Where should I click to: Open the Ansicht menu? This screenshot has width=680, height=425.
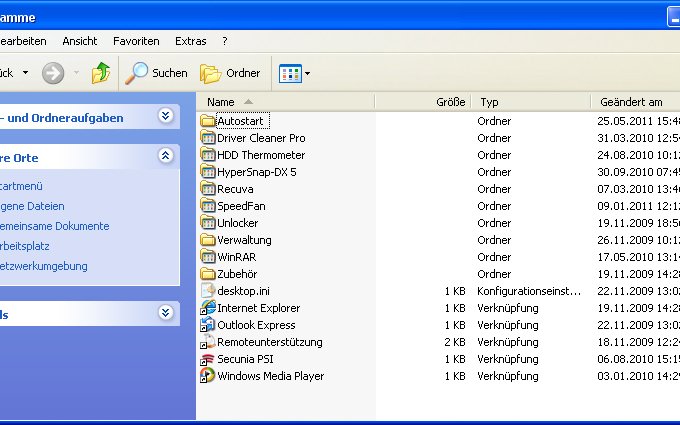(x=80, y=41)
